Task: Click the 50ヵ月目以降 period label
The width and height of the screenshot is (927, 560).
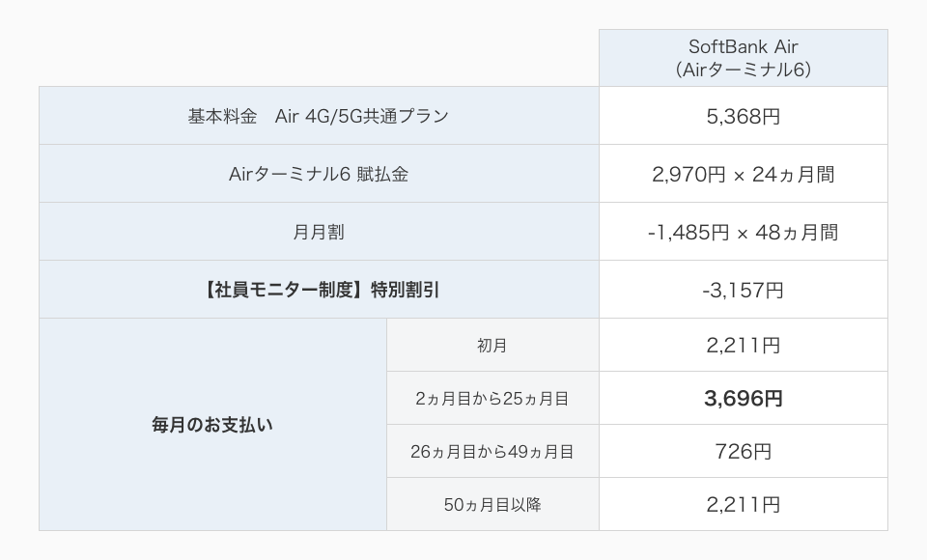Action: tap(492, 504)
